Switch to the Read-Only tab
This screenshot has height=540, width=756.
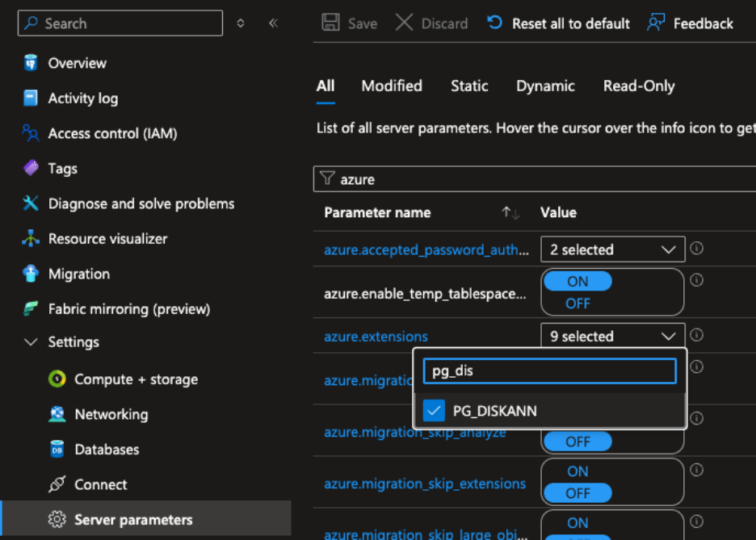coord(638,86)
